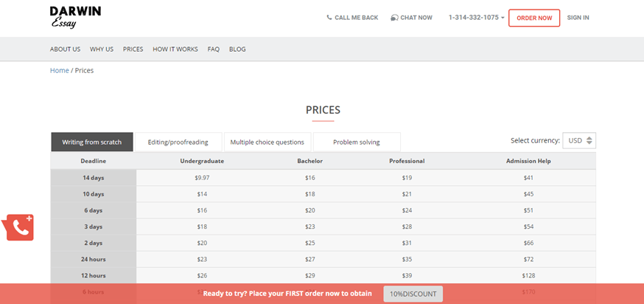Screen dimensions: 644x304
Task: Start a chat via Chat Now
Action: (x=412, y=18)
